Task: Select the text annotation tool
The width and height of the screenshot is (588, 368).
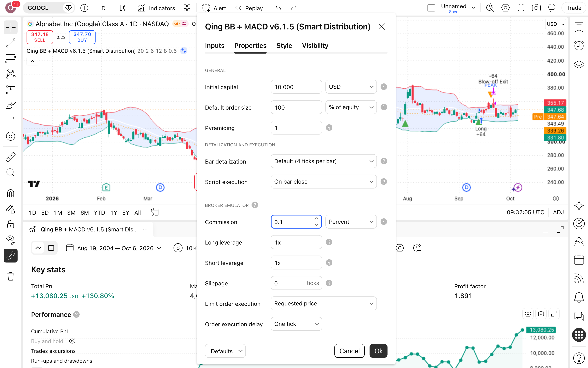Action: [x=10, y=121]
